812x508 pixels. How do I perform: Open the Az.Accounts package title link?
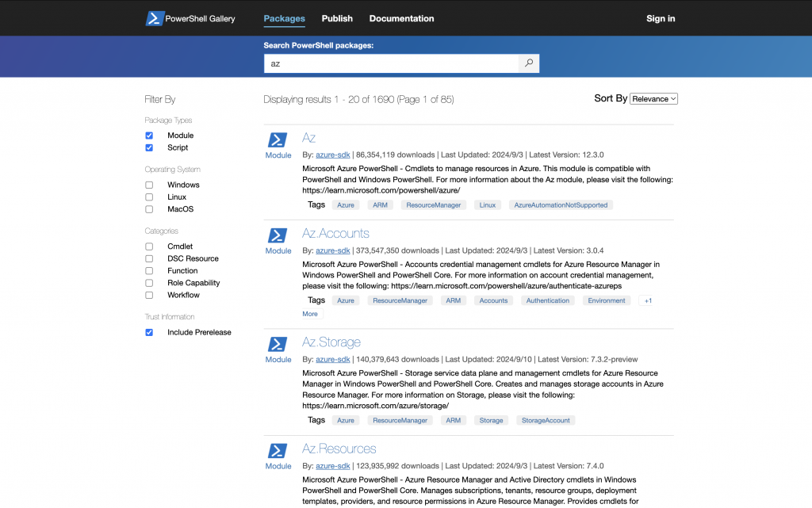(x=335, y=233)
